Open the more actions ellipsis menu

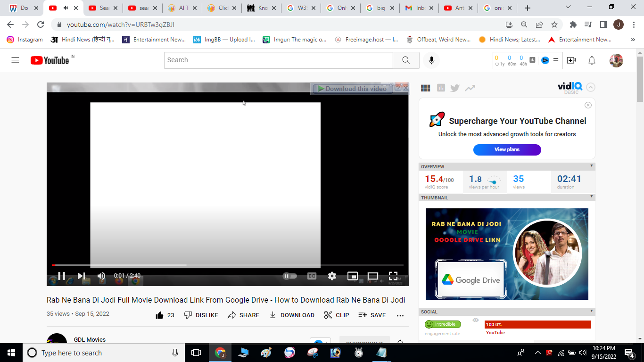tap(400, 315)
